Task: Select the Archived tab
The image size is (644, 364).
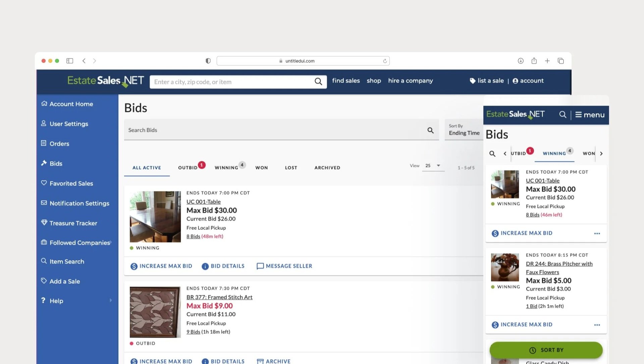Action: tap(327, 168)
